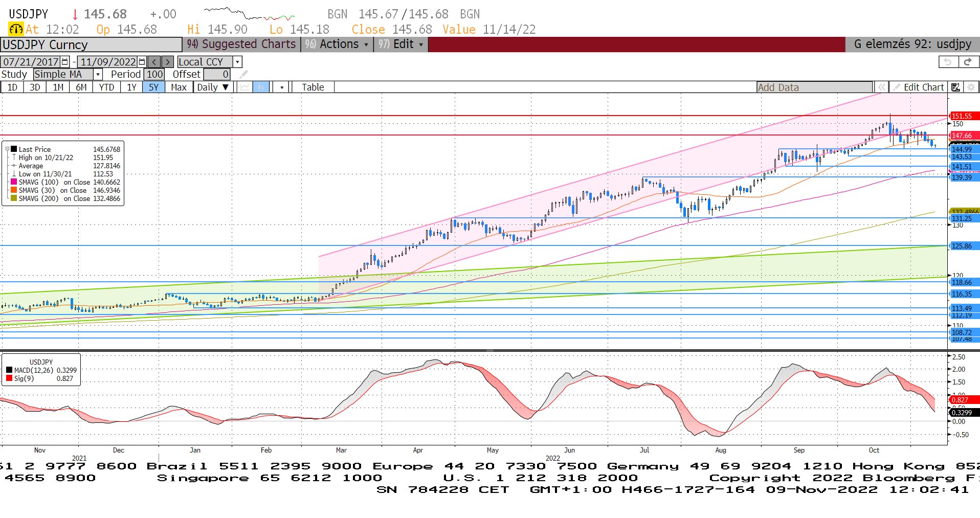Collapse the Last Price legend tree

tap(8, 149)
